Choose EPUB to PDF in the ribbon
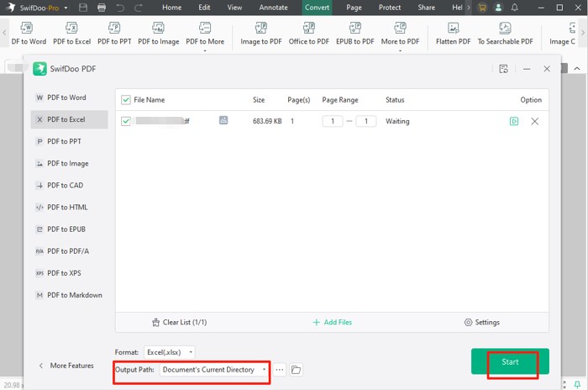 tap(354, 34)
